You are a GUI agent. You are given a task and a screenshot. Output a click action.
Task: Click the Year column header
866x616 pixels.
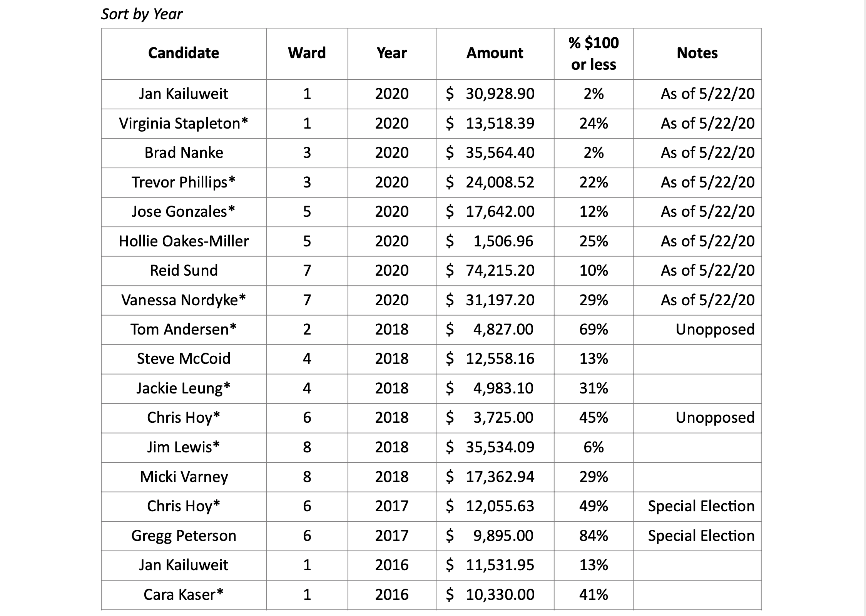coord(391,53)
